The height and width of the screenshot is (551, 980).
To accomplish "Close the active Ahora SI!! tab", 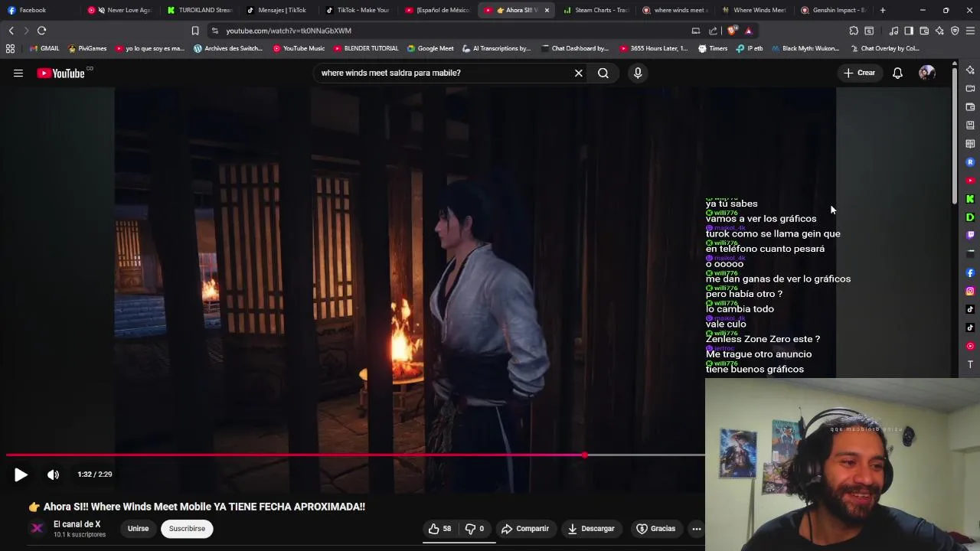I will (547, 10).
